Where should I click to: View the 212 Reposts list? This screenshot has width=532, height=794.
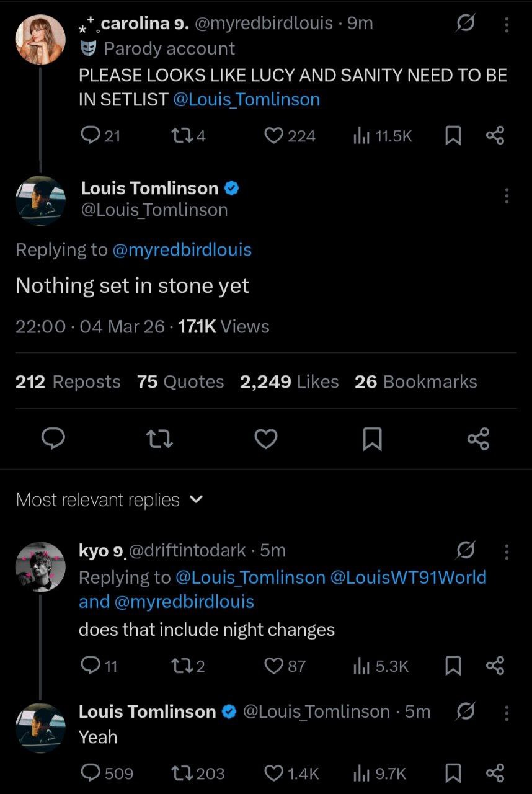click(68, 381)
